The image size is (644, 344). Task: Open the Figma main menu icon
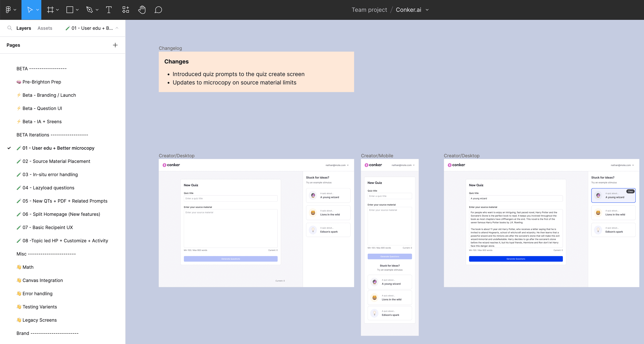point(8,10)
